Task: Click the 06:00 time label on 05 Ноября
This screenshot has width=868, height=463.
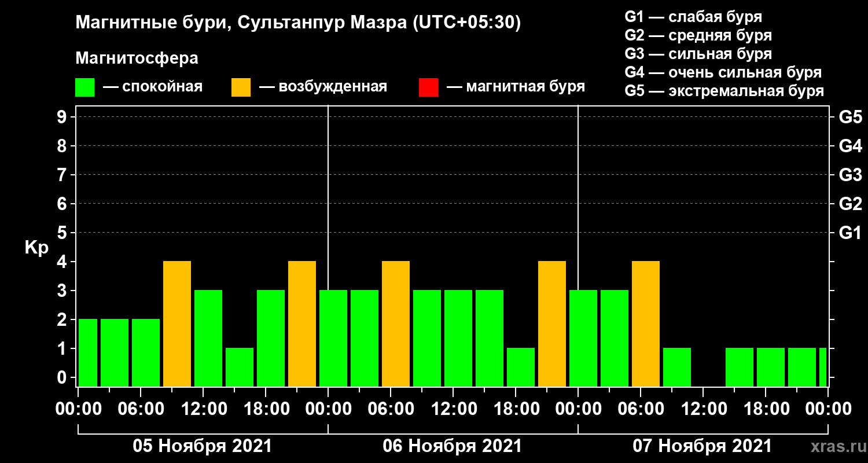Action: pyautogui.click(x=141, y=409)
